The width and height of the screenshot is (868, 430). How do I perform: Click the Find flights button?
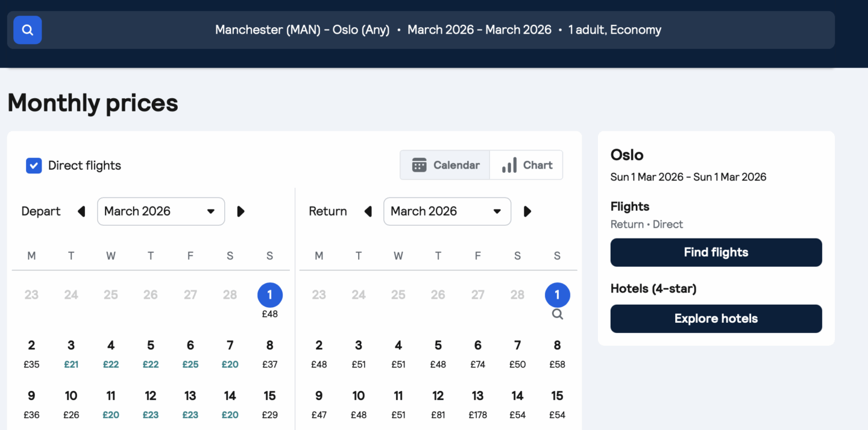[x=715, y=252]
